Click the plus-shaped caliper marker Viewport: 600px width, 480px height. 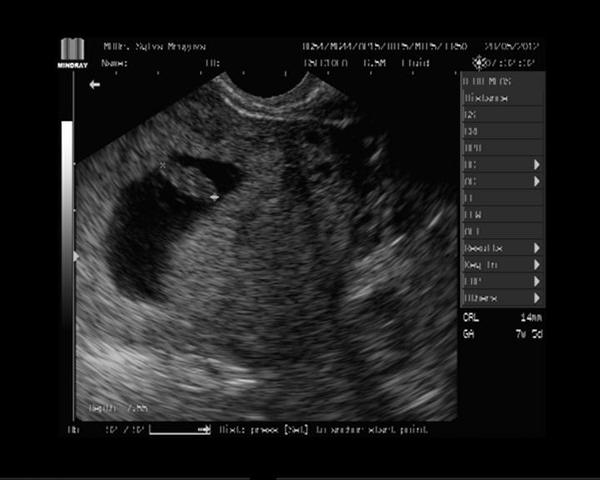coord(214,197)
